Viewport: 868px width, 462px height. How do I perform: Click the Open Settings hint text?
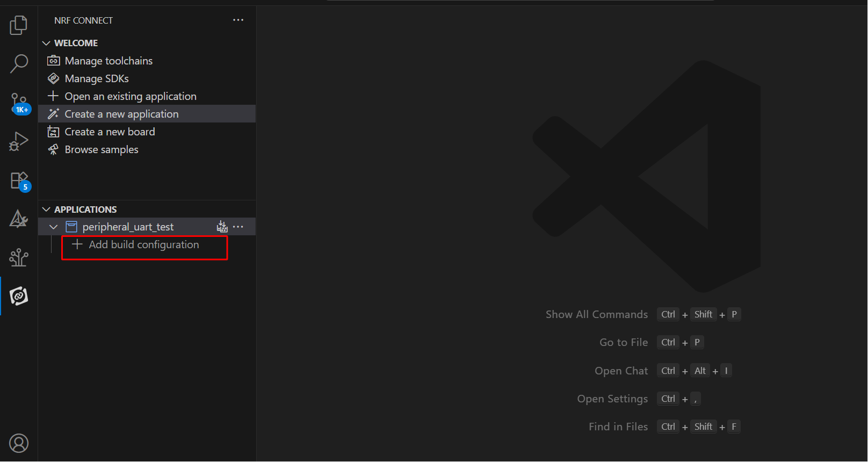[612, 399]
